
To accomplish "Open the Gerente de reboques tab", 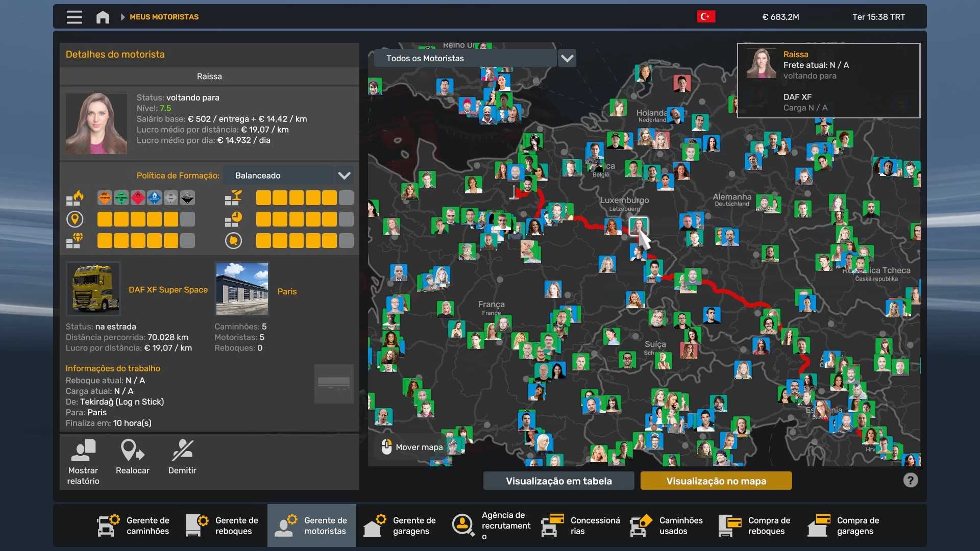I will coord(223,525).
